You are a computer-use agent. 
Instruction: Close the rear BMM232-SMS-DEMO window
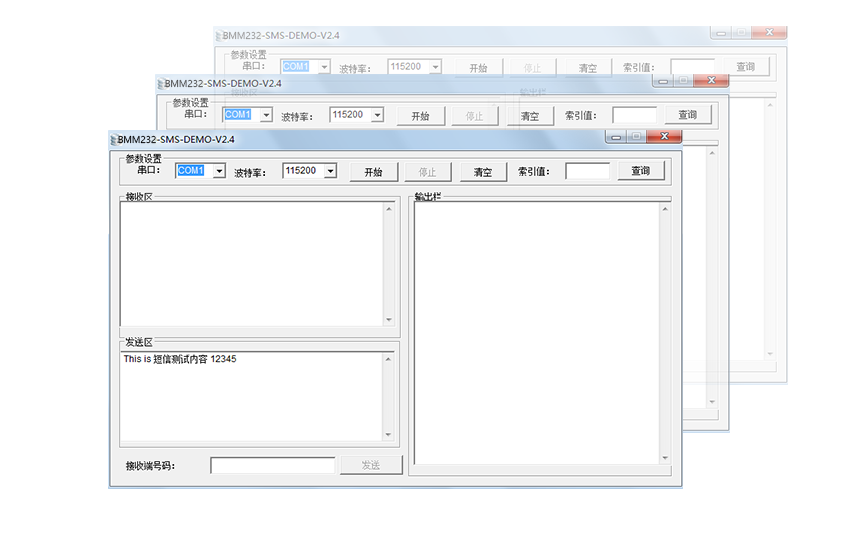pyautogui.click(x=769, y=32)
